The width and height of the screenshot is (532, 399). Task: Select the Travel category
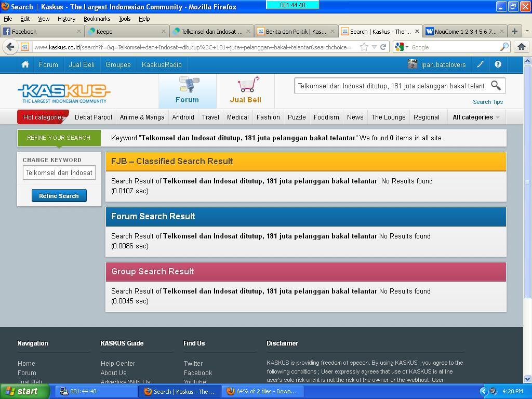point(210,117)
